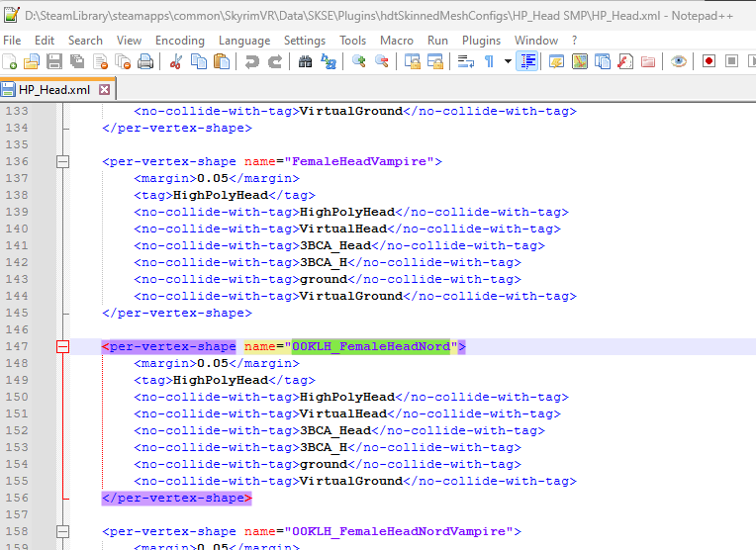Viewport: 756px width, 550px height.
Task: Toggle synchronized vertical scrolling icon
Action: coord(413,61)
